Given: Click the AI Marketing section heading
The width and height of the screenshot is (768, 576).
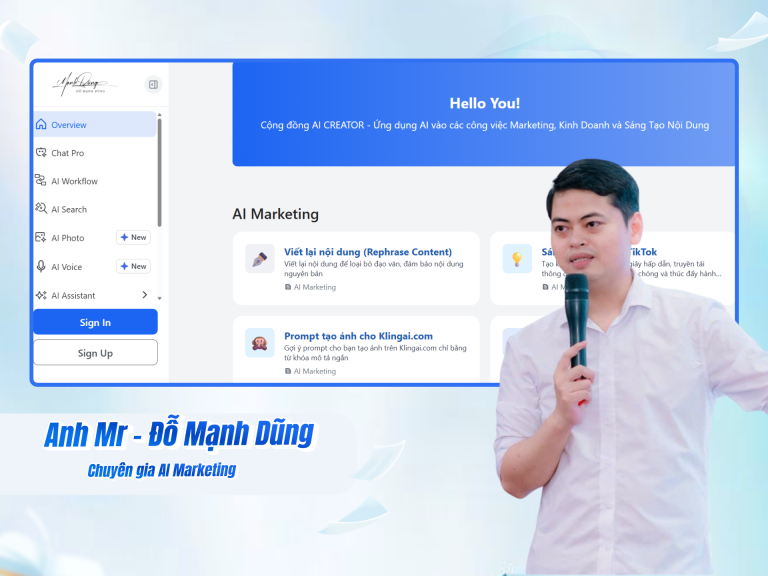Looking at the screenshot, I should [x=275, y=214].
